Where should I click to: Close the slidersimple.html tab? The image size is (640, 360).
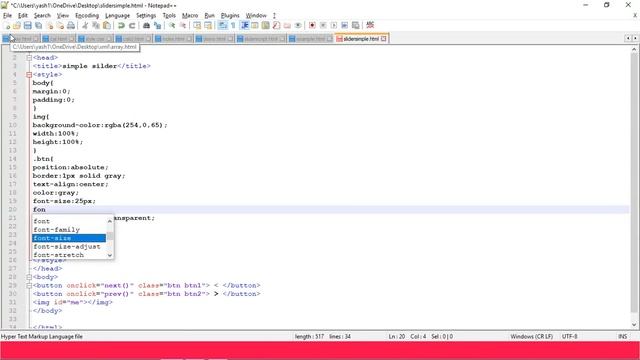point(384,39)
